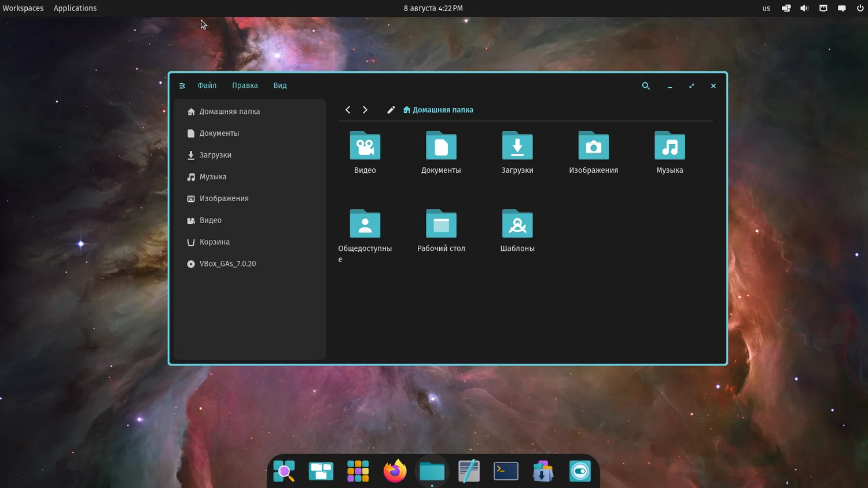Open the Applications menu in top panel
Image resolution: width=868 pixels, height=488 pixels.
point(75,8)
